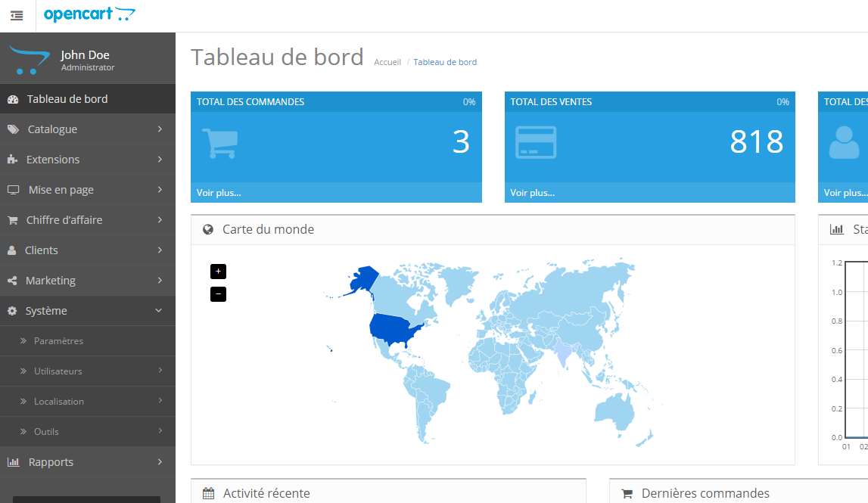The image size is (868, 503).
Task: Collapse the Système menu chevron
Action: (x=159, y=310)
